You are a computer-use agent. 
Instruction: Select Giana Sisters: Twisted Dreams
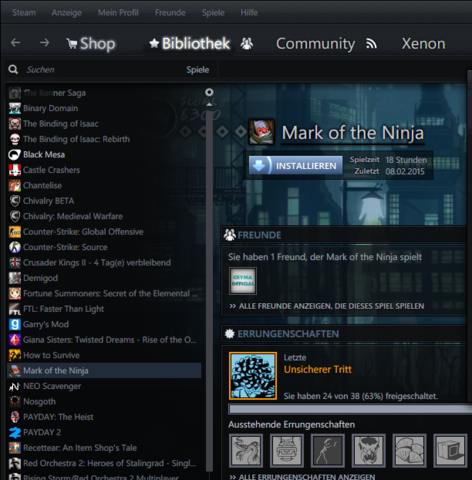[104, 340]
